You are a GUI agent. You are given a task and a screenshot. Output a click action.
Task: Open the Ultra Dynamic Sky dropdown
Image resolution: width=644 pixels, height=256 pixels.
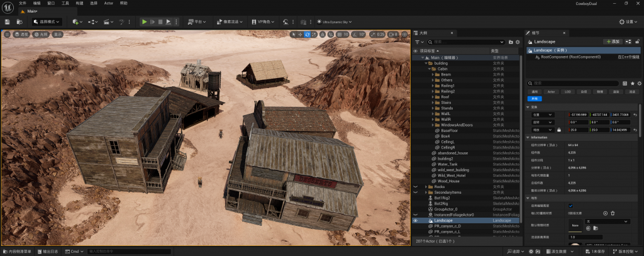pos(335,21)
